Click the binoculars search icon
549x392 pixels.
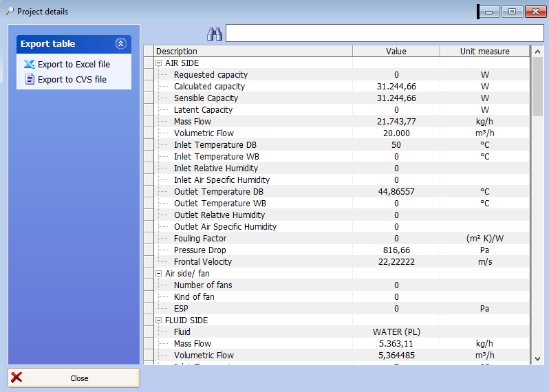tap(215, 34)
